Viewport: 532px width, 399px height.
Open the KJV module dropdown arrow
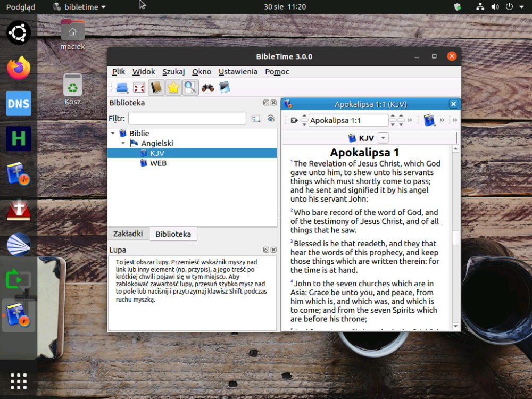383,138
